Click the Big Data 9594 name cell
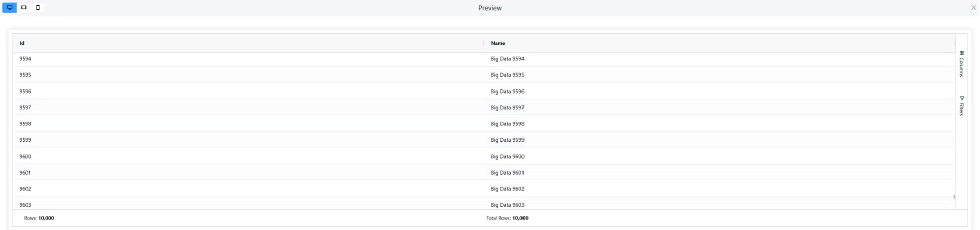 coord(507,59)
